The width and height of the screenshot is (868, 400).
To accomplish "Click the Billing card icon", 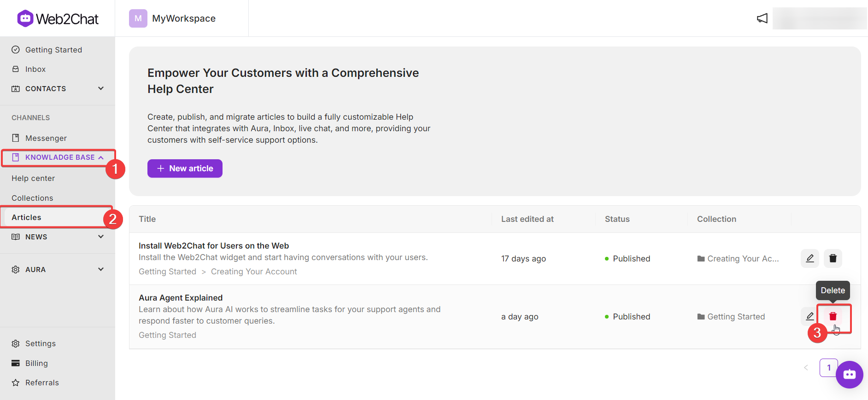I will click(16, 363).
